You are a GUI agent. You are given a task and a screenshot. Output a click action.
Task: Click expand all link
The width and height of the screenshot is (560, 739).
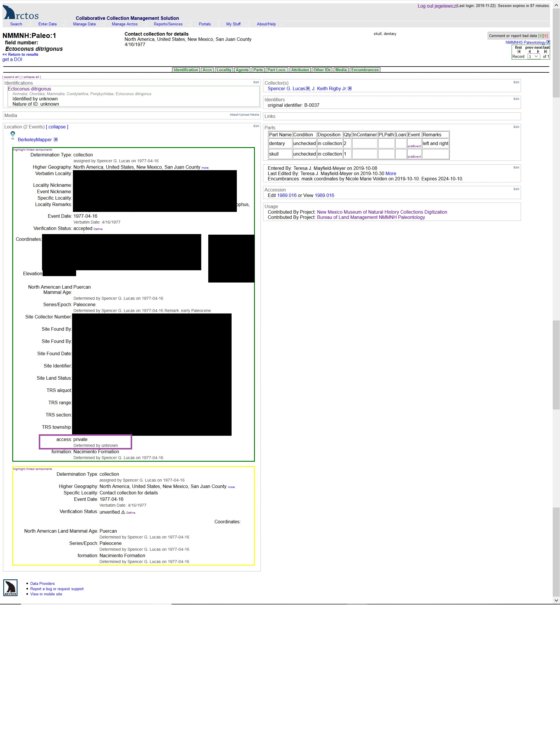click(x=11, y=77)
